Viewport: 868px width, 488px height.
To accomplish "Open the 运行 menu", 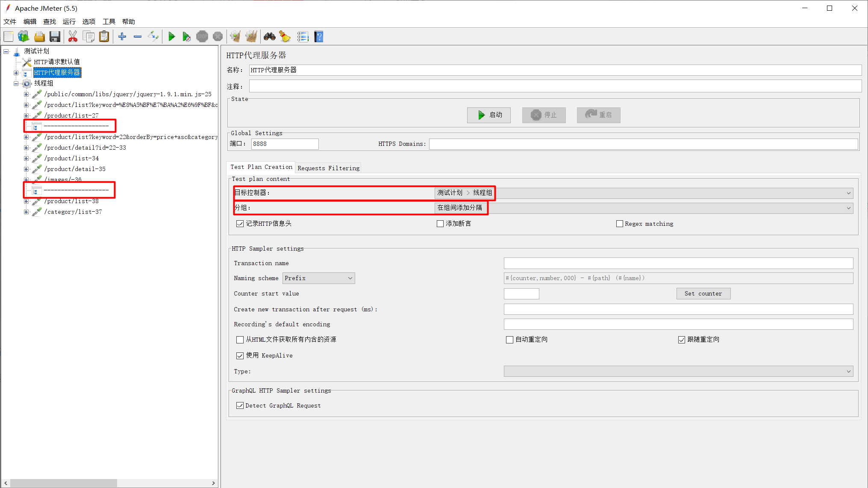I will (x=69, y=22).
